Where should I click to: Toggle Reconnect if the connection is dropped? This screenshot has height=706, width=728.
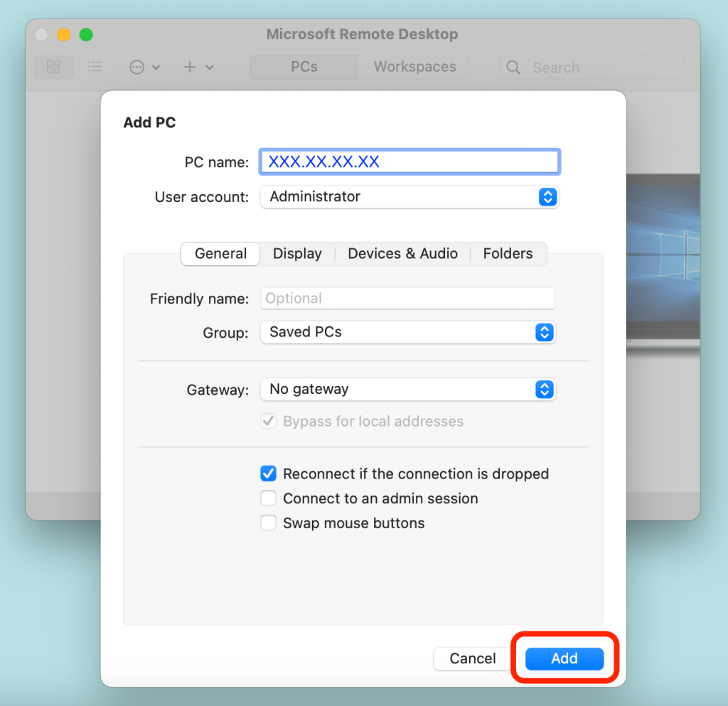coord(268,474)
